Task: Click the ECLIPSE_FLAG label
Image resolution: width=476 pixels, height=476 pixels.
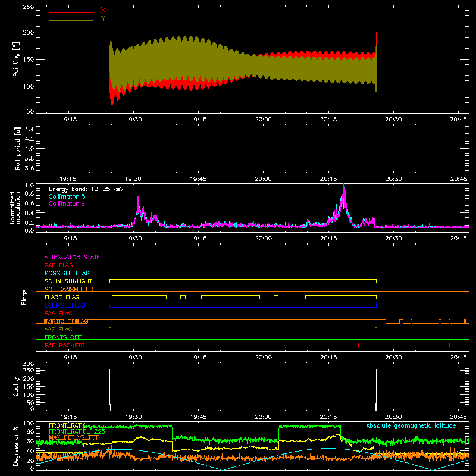Action: [65, 305]
